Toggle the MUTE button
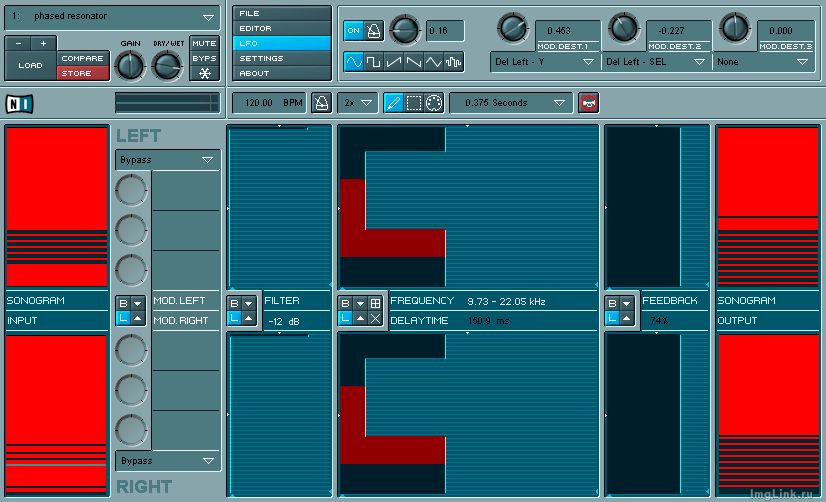The height and width of the screenshot is (502, 826). 204,44
